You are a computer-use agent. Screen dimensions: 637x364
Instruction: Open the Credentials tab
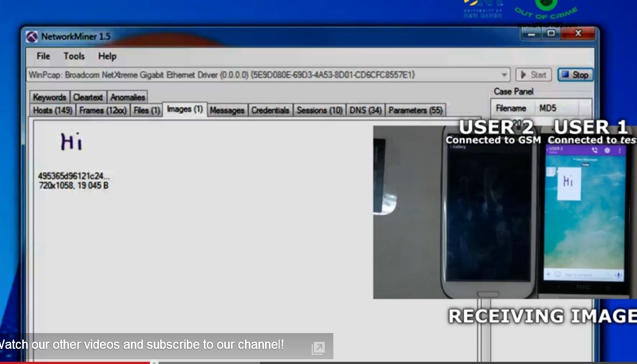tap(270, 111)
